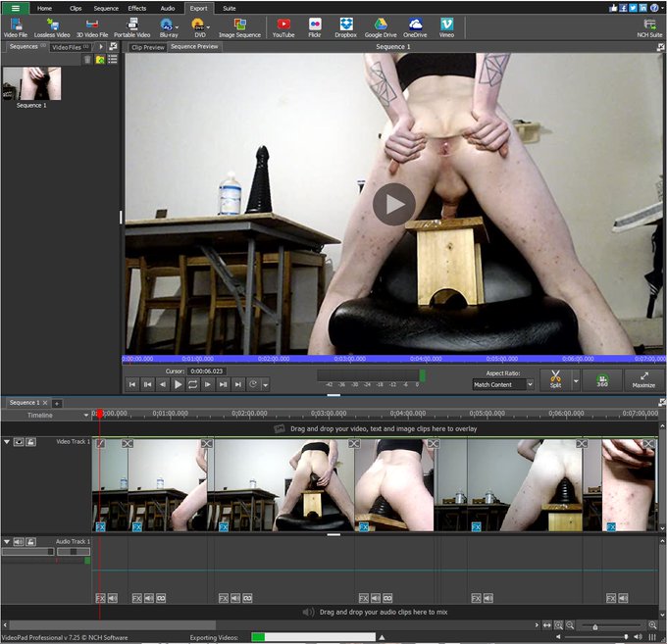Choose Lossless Video export
The image size is (667, 644).
click(x=52, y=28)
